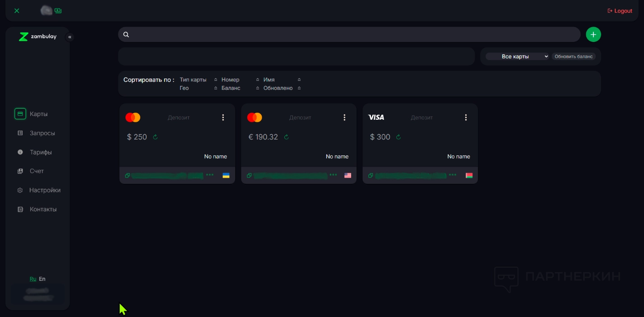Open Карты section in sidebar
644x317 pixels.
click(37, 114)
